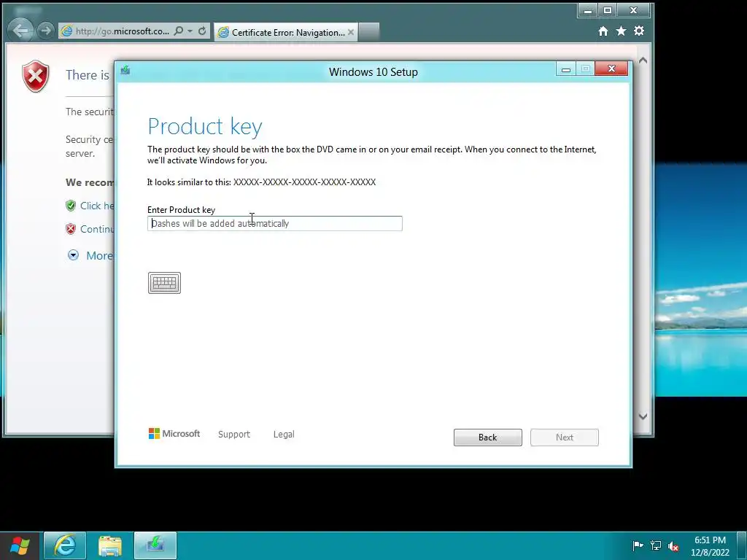Select the Certificate Error: Navigation tab
This screenshot has height=560, width=747.
pyautogui.click(x=286, y=32)
